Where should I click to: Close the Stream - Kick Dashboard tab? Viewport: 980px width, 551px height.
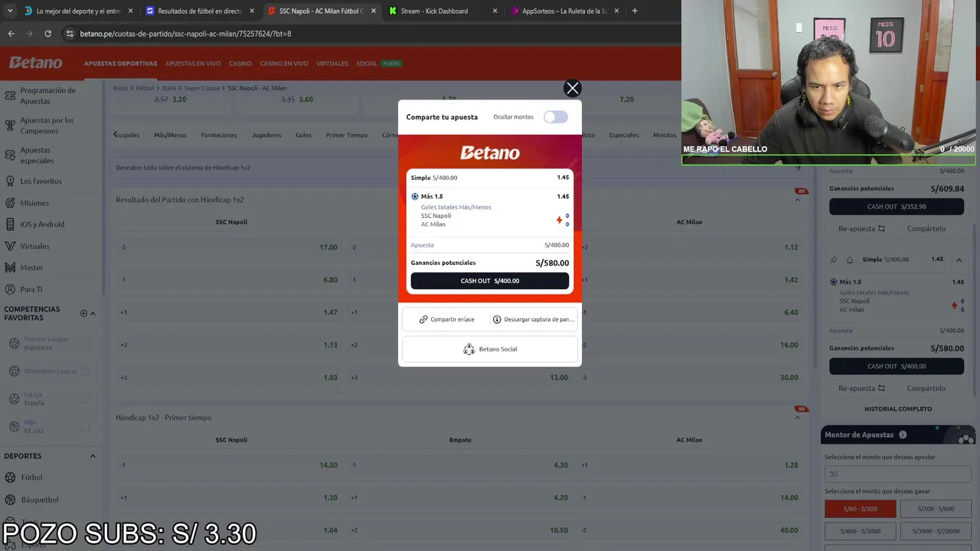tap(495, 11)
